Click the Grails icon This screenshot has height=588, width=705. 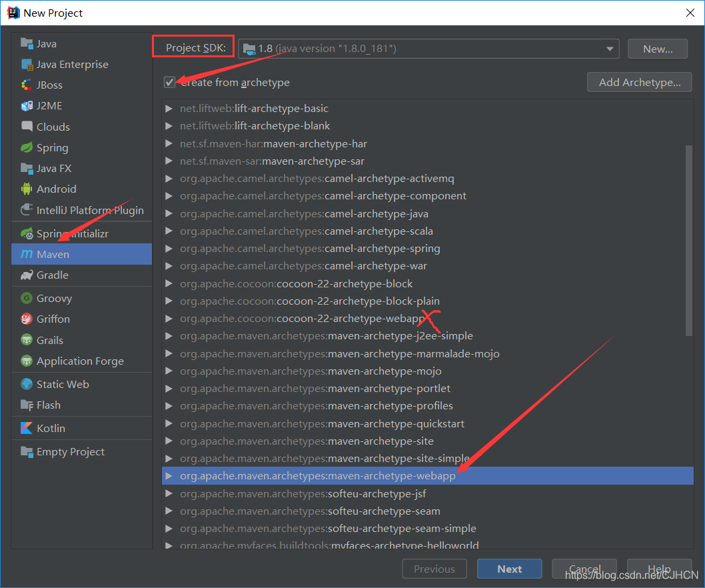[x=27, y=339]
